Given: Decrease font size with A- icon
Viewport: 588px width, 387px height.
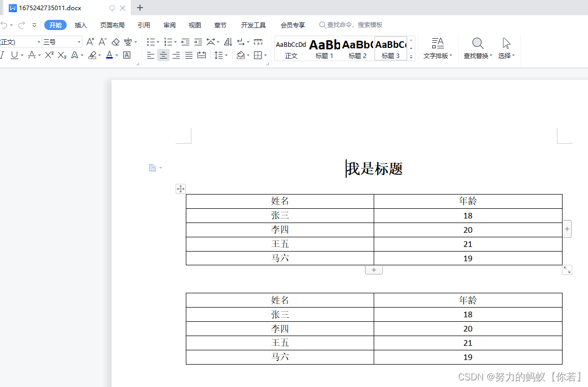Looking at the screenshot, I should coord(103,42).
